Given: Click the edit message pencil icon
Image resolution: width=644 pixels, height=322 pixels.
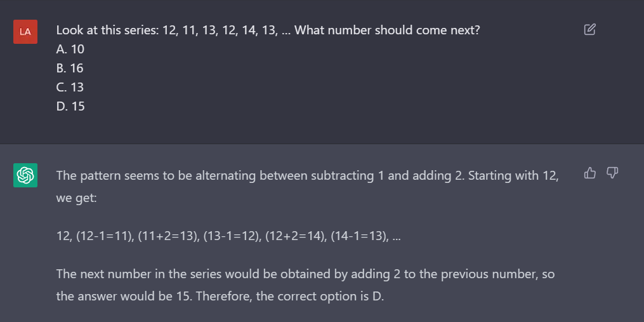Looking at the screenshot, I should click(x=589, y=29).
